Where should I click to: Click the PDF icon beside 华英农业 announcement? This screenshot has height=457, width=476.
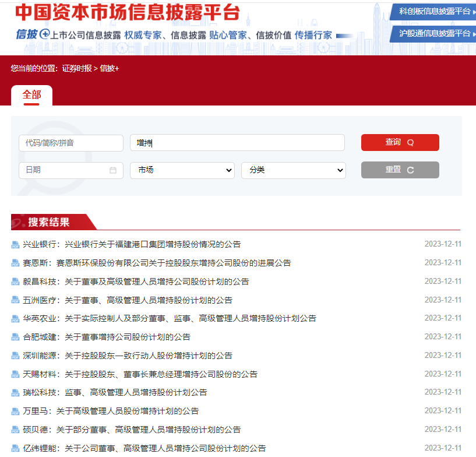click(15, 319)
